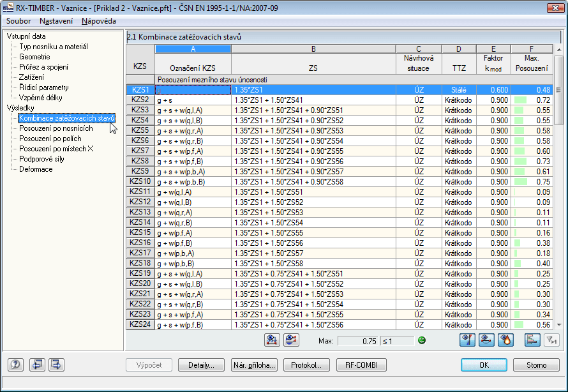Click Stálé cell in KZS1 row

(x=459, y=90)
